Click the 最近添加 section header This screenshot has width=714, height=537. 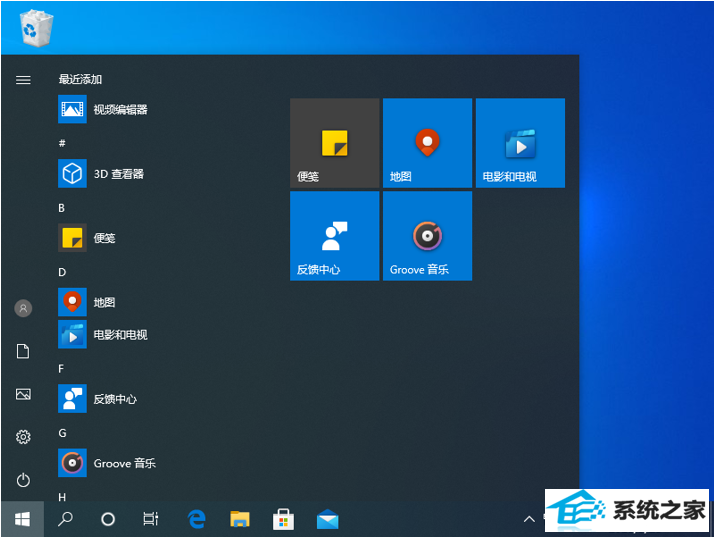pyautogui.click(x=80, y=79)
